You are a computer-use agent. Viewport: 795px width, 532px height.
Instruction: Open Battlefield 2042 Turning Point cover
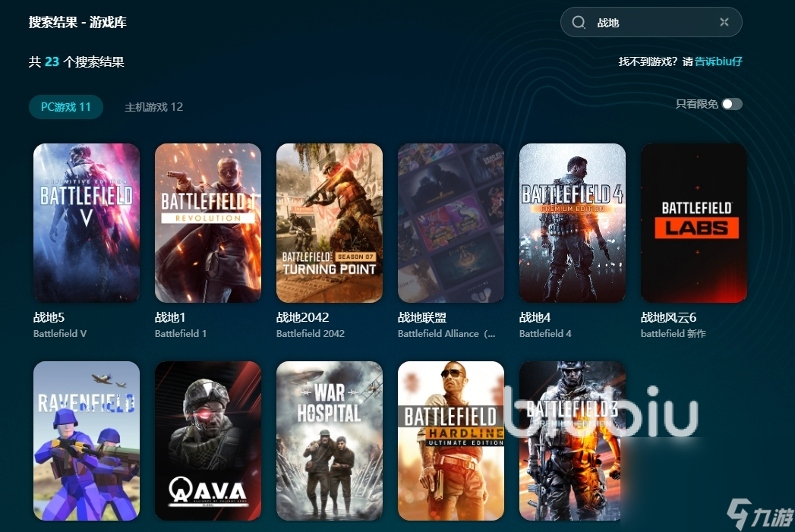click(x=330, y=223)
